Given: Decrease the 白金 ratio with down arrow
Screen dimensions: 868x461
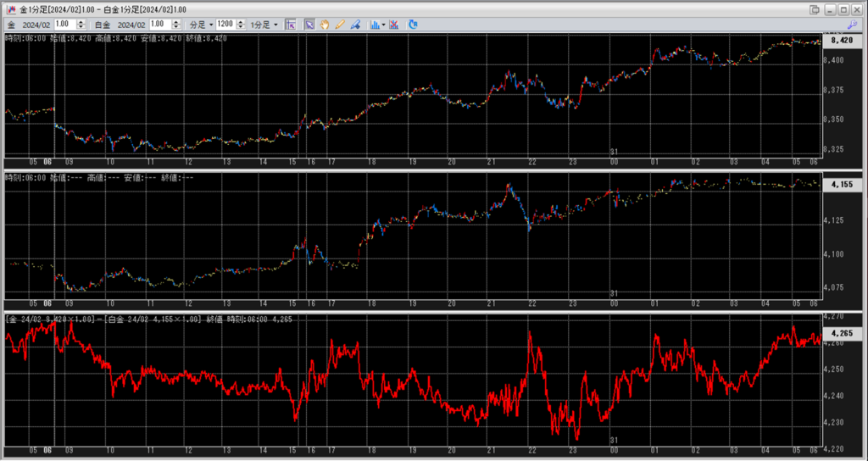Looking at the screenshot, I should pyautogui.click(x=176, y=27).
